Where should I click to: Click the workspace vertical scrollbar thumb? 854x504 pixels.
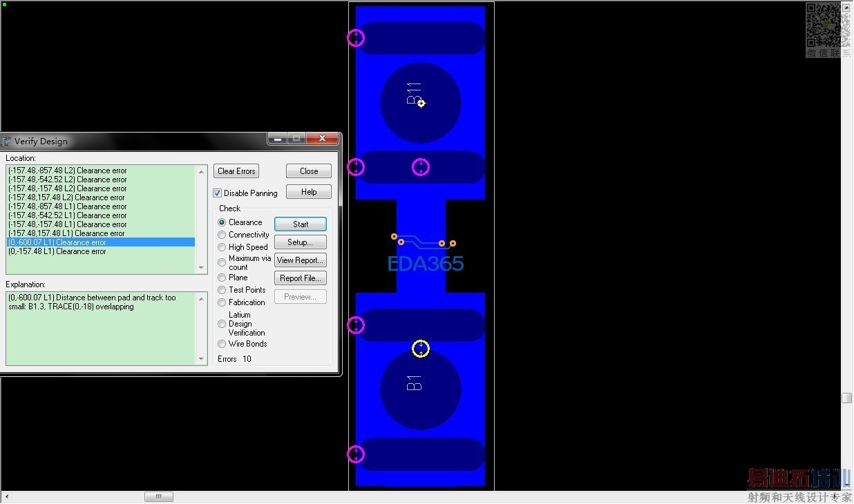point(846,398)
